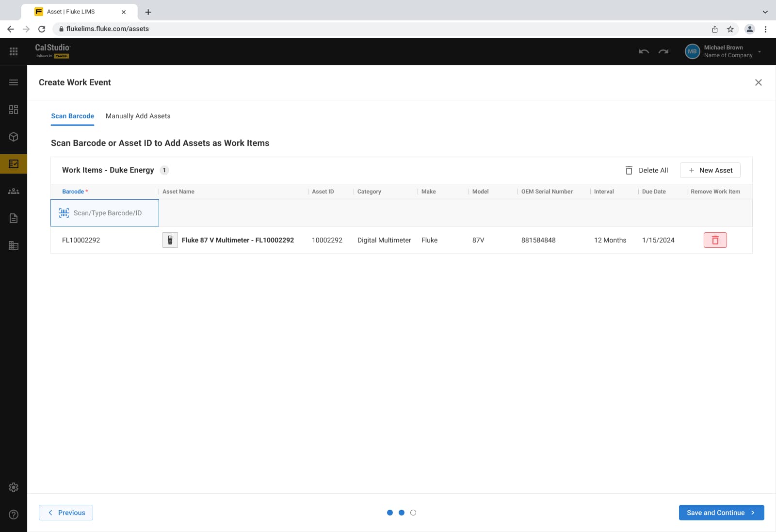Click the browser forward arrow
Image resolution: width=776 pixels, height=532 pixels.
[26, 29]
